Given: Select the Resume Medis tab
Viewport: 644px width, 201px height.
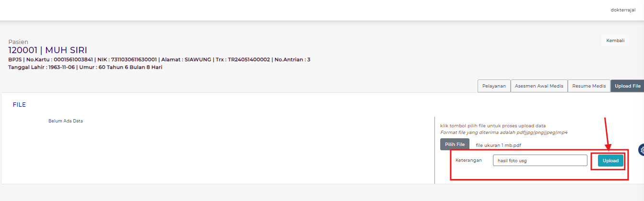Looking at the screenshot, I should (x=589, y=86).
